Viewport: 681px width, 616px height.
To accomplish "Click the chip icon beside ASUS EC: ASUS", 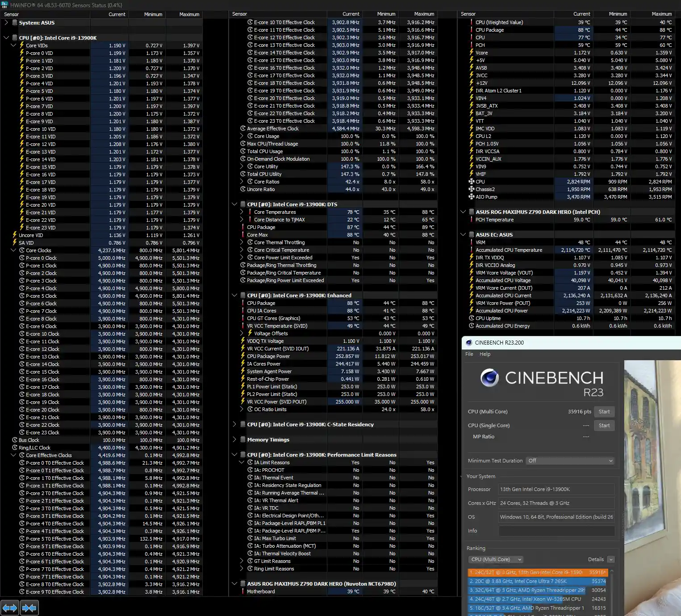I will click(x=472, y=235).
